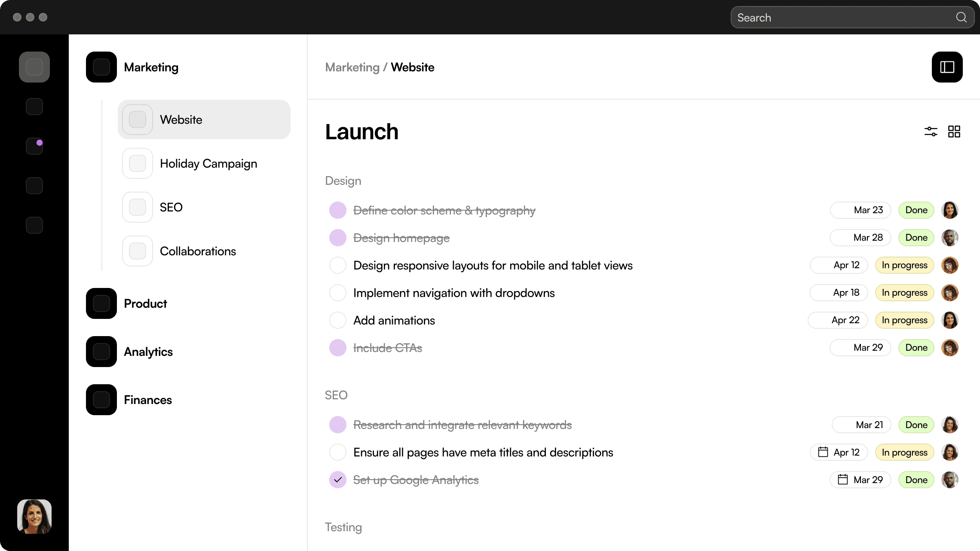Mark Implement navigation with dropdowns complete
Image resolution: width=980 pixels, height=551 pixels.
(337, 293)
